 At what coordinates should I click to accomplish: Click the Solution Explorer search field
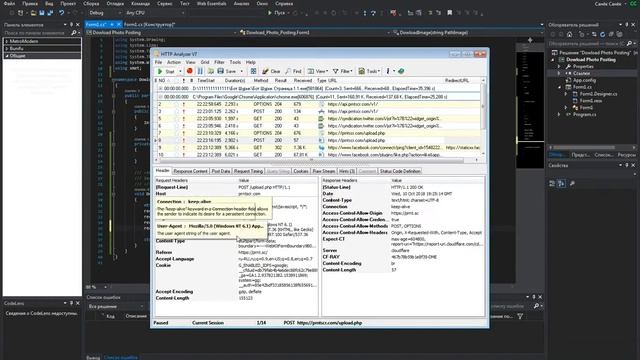coord(587,43)
